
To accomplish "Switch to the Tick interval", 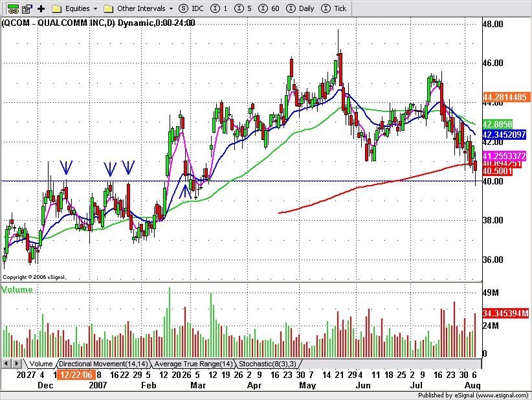I will (x=333, y=8).
